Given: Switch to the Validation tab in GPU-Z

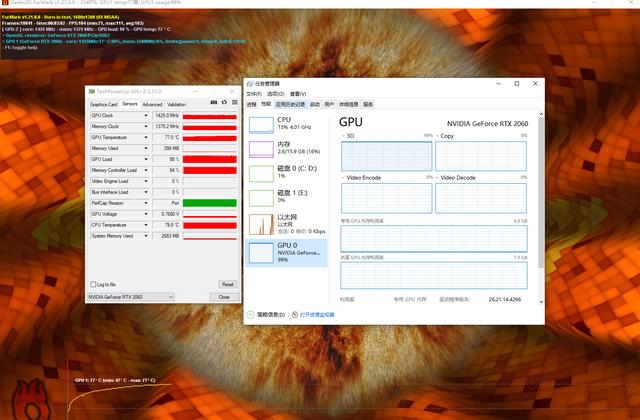Looking at the screenshot, I should 176,104.
